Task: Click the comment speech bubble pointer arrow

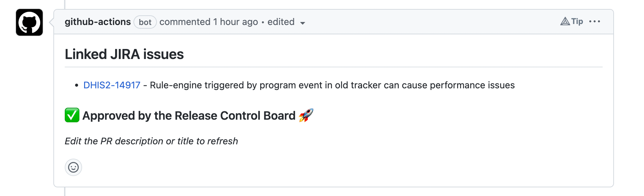Action: point(50,22)
